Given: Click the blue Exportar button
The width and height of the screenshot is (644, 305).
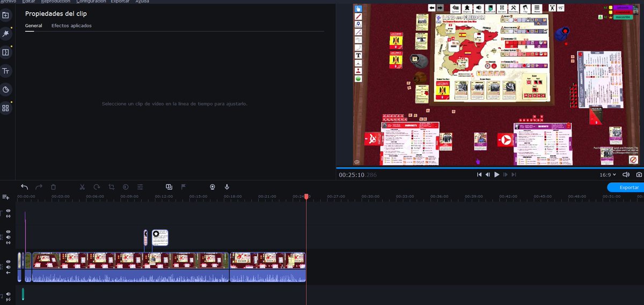Looking at the screenshot, I should click(x=625, y=188).
